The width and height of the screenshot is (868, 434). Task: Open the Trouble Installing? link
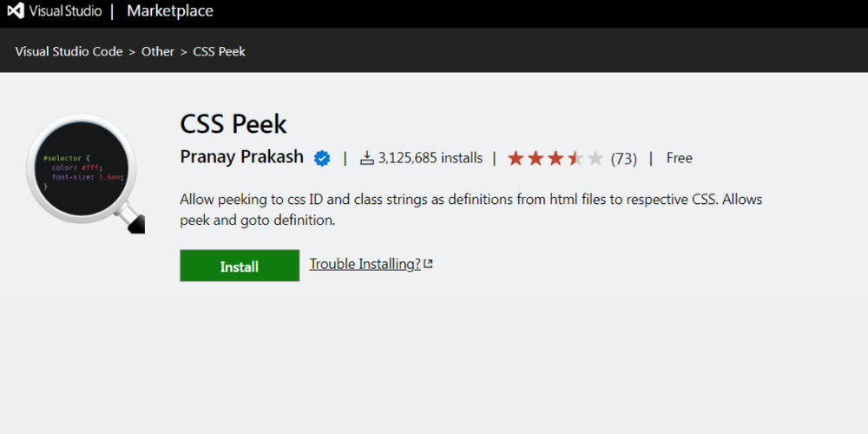pyautogui.click(x=365, y=264)
